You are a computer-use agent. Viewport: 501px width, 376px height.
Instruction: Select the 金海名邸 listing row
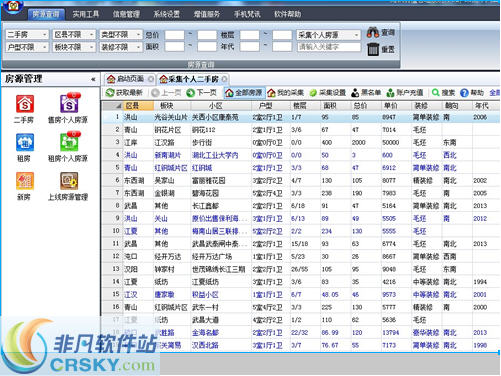(x=301, y=332)
